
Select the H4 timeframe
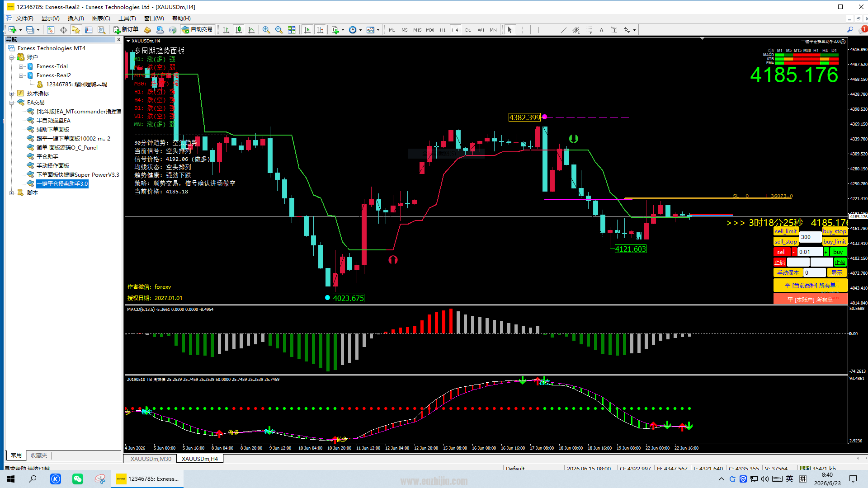click(x=455, y=30)
